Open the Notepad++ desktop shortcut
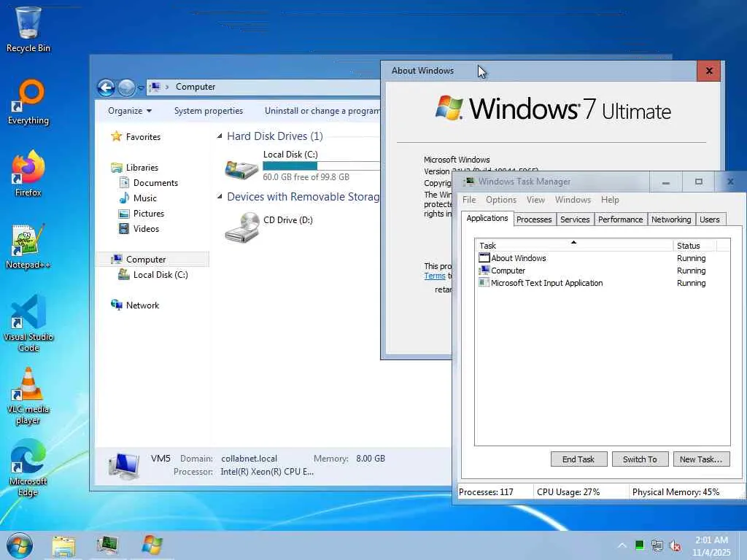This screenshot has height=560, width=747. click(28, 246)
